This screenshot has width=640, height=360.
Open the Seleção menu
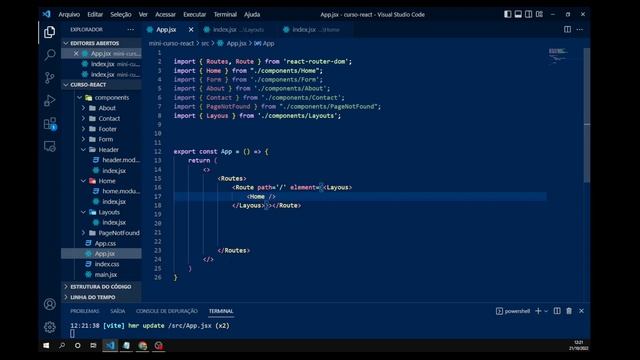[121, 14]
